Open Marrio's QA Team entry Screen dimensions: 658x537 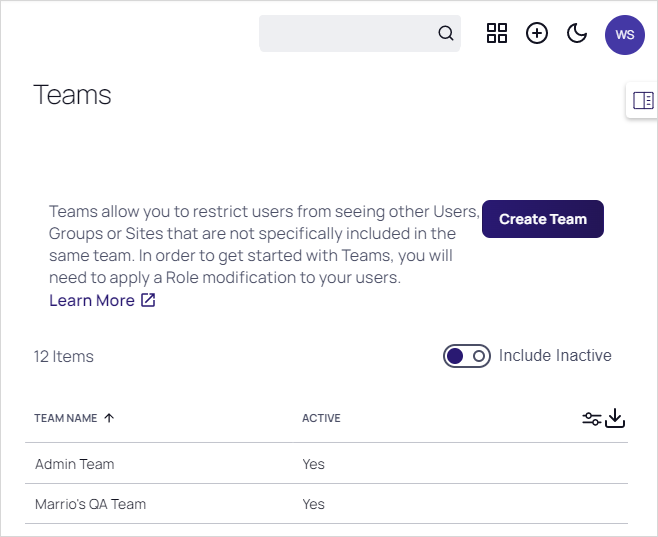tap(90, 504)
